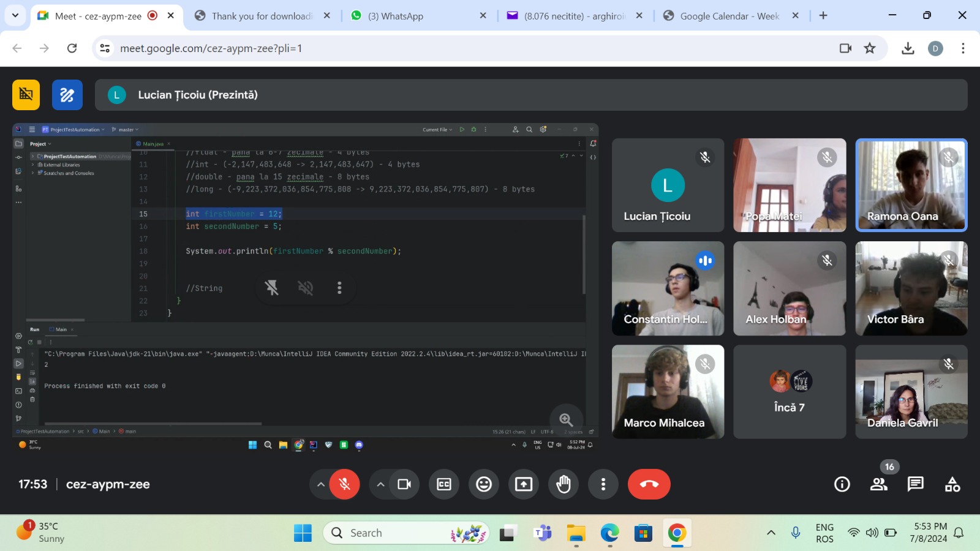This screenshot has width=980, height=551.
Task: Open Chrome profile avatar D
Action: [935, 48]
